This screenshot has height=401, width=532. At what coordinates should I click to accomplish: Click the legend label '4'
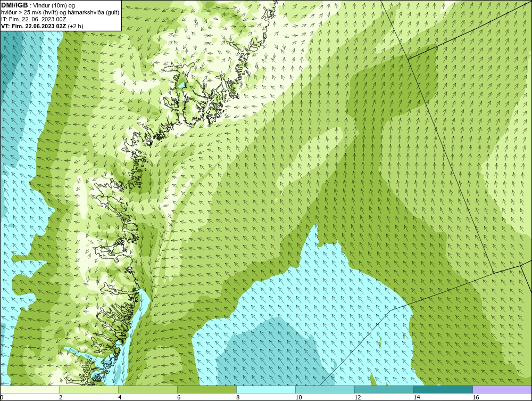(120, 397)
